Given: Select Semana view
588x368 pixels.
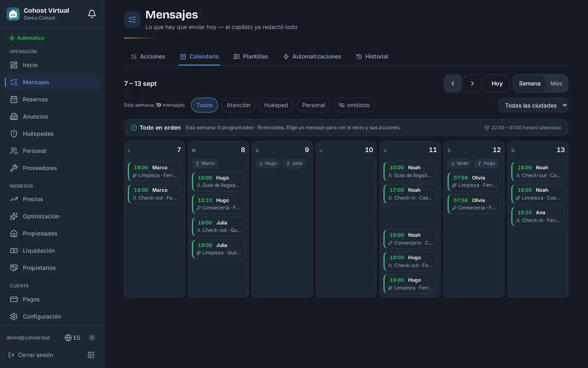Looking at the screenshot, I should coord(530,83).
